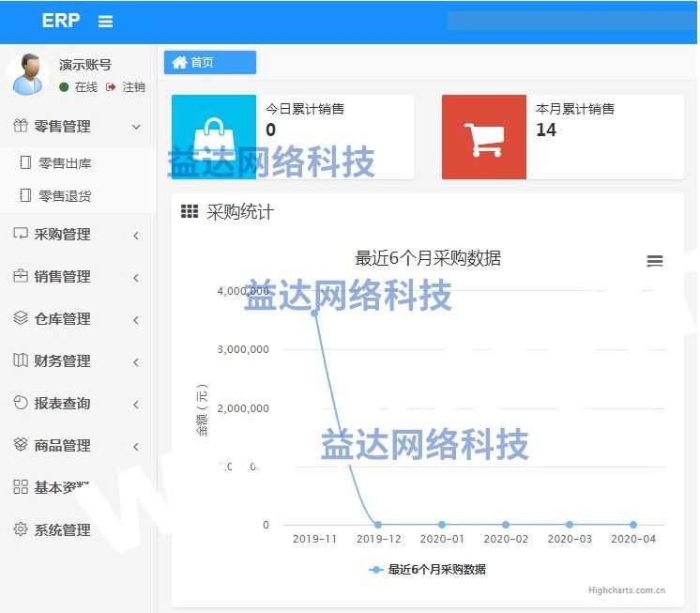Screen dimensions: 700x613
Task: Expand the 财务管理 menu arrow
Action: coord(136,362)
